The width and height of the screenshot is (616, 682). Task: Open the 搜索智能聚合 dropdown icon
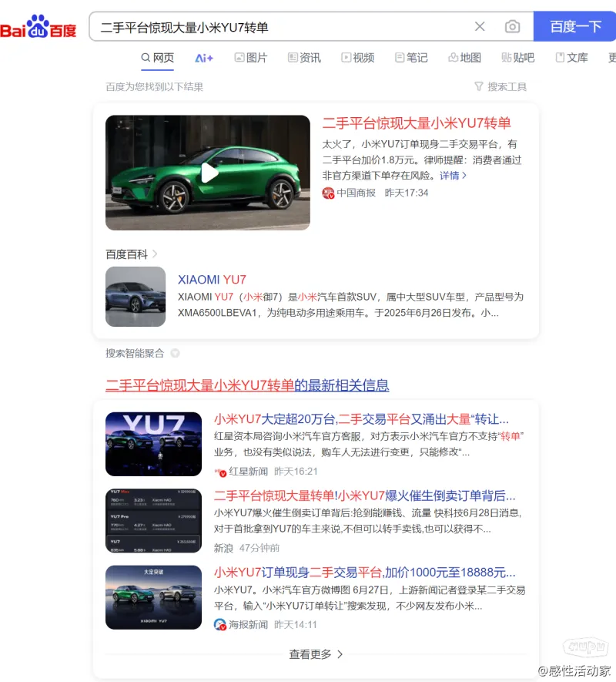[x=176, y=353]
